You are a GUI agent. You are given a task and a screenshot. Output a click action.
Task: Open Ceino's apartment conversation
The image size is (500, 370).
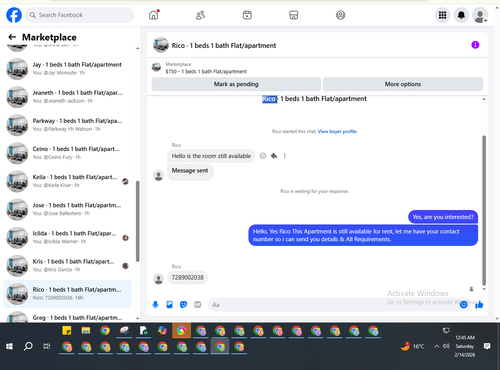pyautogui.click(x=68, y=153)
